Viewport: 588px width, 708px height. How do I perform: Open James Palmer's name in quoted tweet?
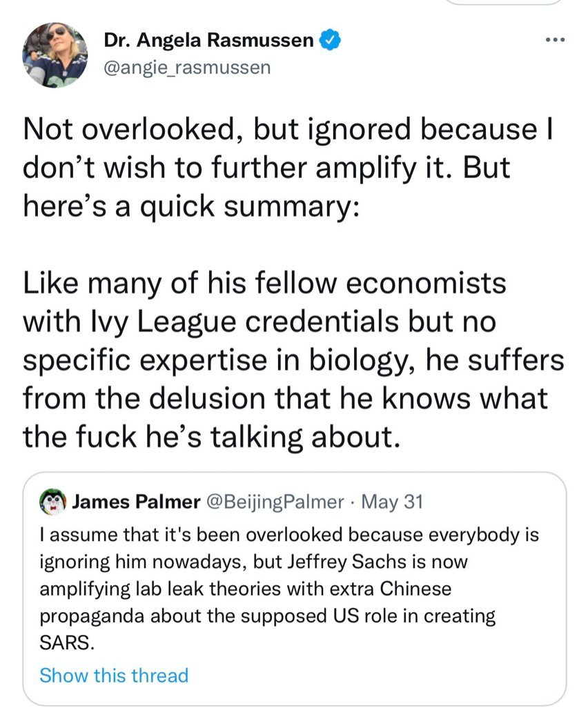pos(136,502)
